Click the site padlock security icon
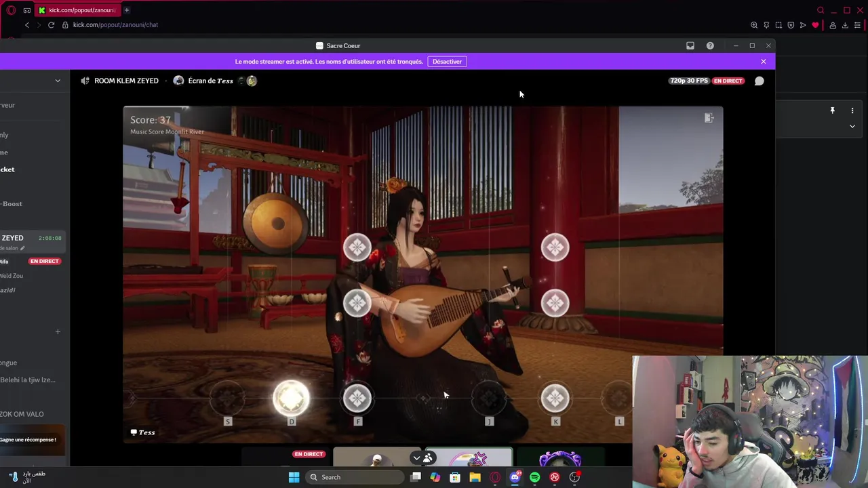Viewport: 868px width, 488px height. pos(65,25)
